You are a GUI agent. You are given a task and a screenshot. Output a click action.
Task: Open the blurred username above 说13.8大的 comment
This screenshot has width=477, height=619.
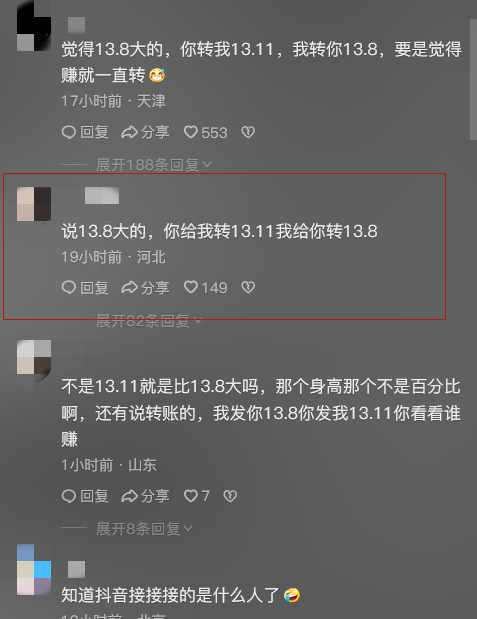point(102,196)
